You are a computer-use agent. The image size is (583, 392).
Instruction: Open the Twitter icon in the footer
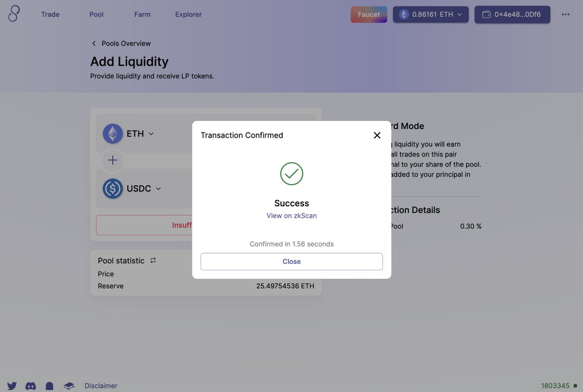coord(12,386)
